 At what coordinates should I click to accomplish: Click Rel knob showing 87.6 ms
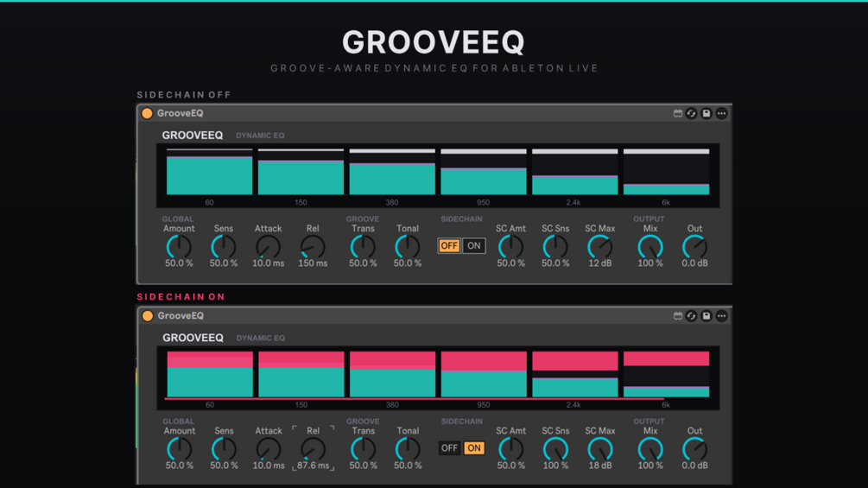314,449
